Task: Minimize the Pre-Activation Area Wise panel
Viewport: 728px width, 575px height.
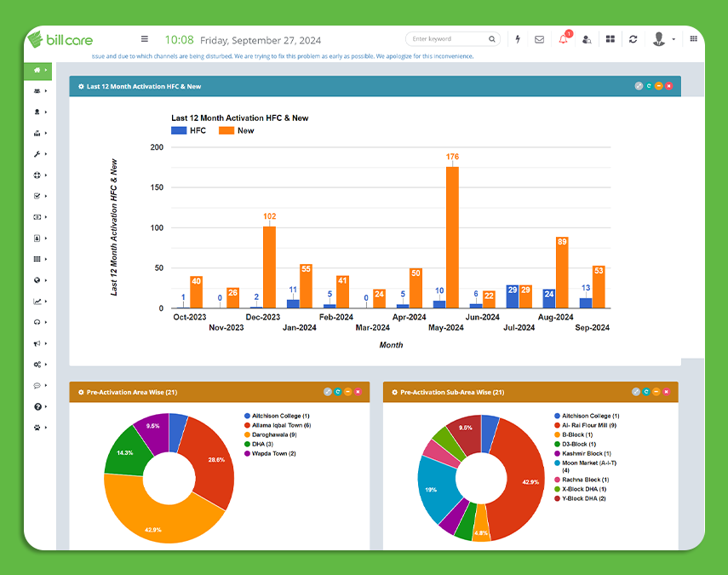Action: pyautogui.click(x=347, y=392)
